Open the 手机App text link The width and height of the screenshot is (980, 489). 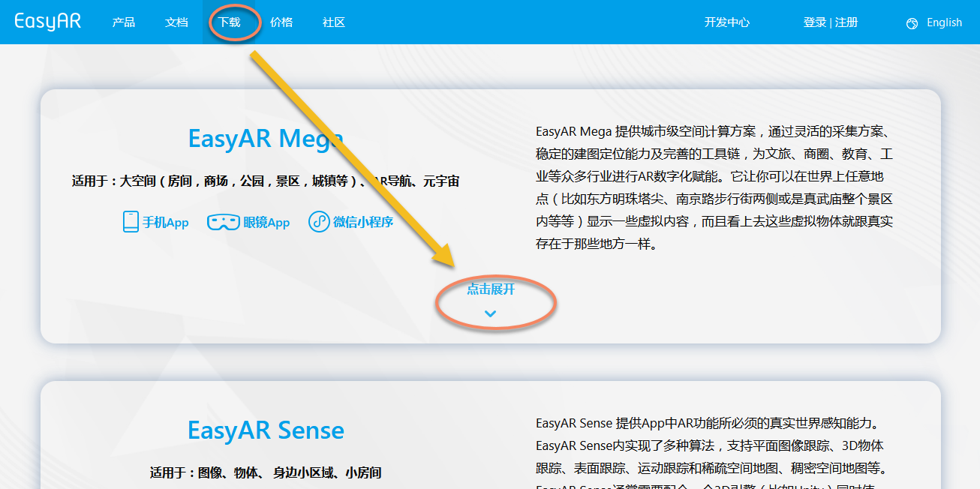click(166, 223)
